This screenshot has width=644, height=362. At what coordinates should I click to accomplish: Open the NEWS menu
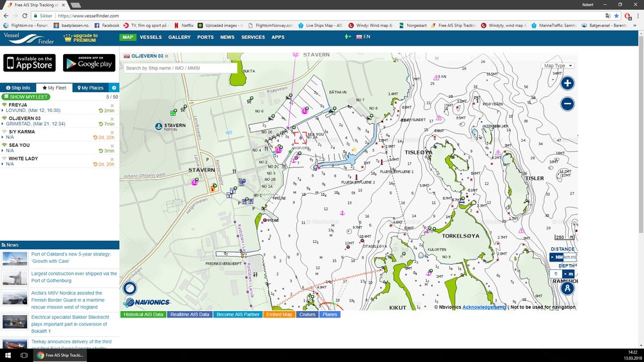[227, 37]
